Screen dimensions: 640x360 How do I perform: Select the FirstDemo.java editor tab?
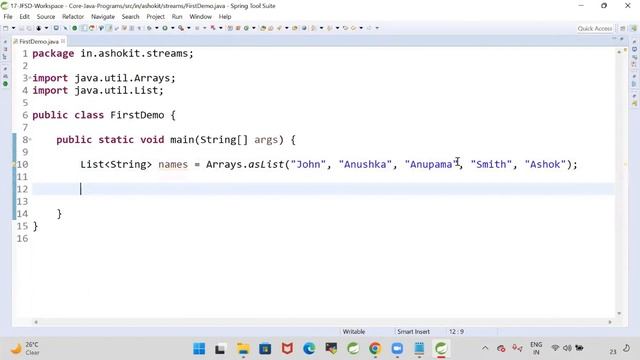(x=38, y=42)
